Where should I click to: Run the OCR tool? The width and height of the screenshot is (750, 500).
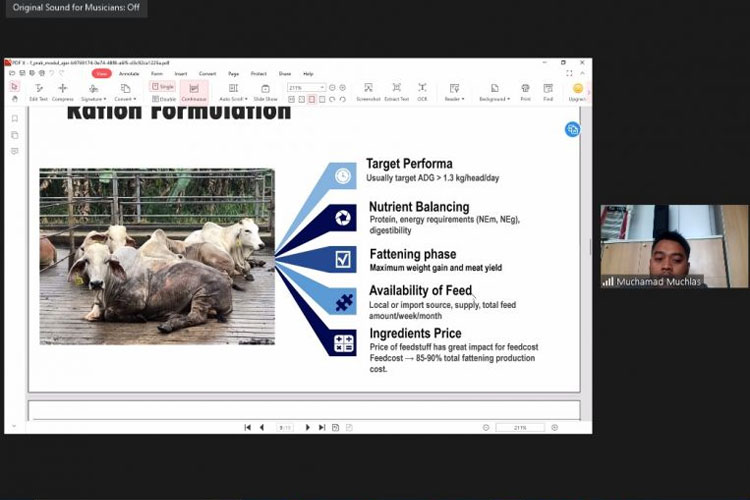(422, 92)
